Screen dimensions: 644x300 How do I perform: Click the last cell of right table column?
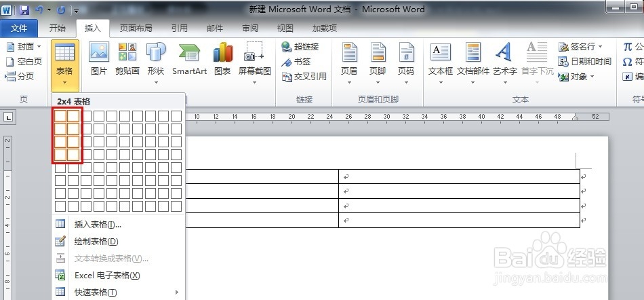[459, 221]
